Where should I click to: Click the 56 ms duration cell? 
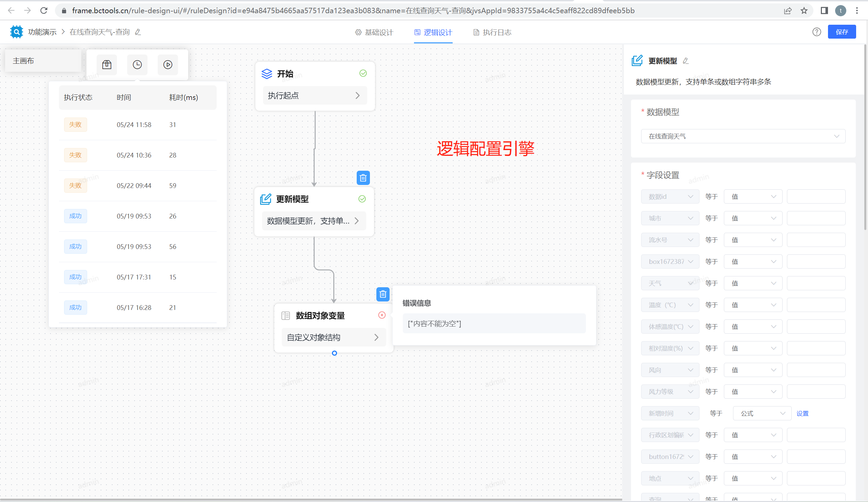click(173, 247)
